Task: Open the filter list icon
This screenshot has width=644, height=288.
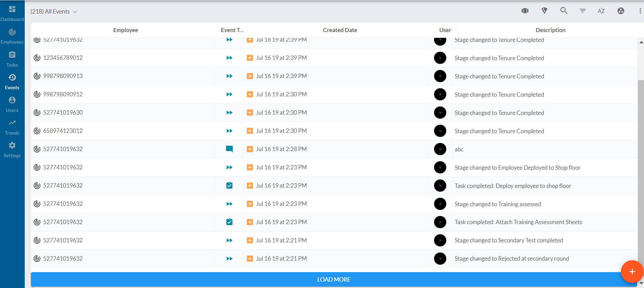Action: click(582, 11)
